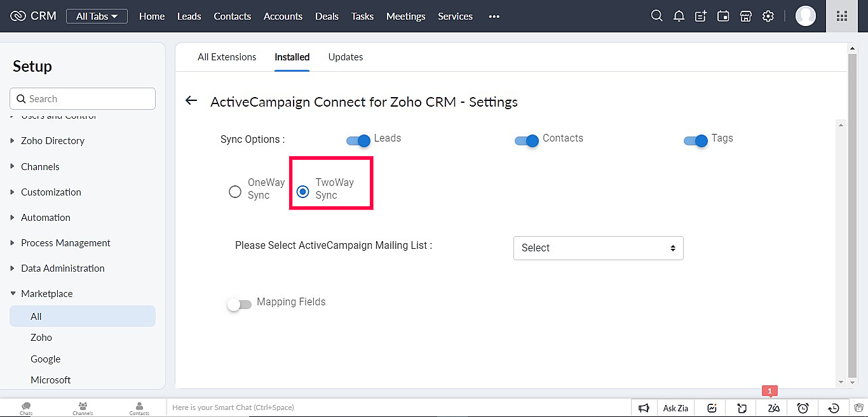Go to the Home tab
The width and height of the screenshot is (868, 417).
152,17
